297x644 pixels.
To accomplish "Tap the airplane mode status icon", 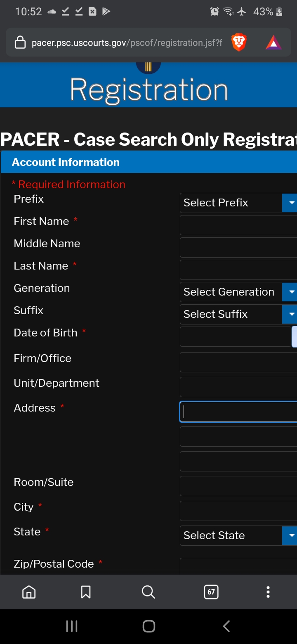I will 242,12.
